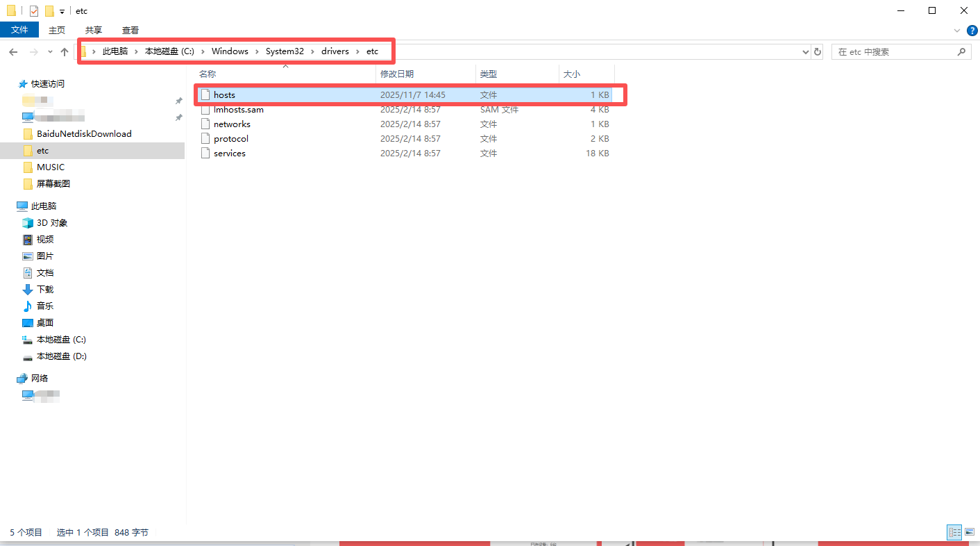Switch to details view in the status bar

[955, 532]
